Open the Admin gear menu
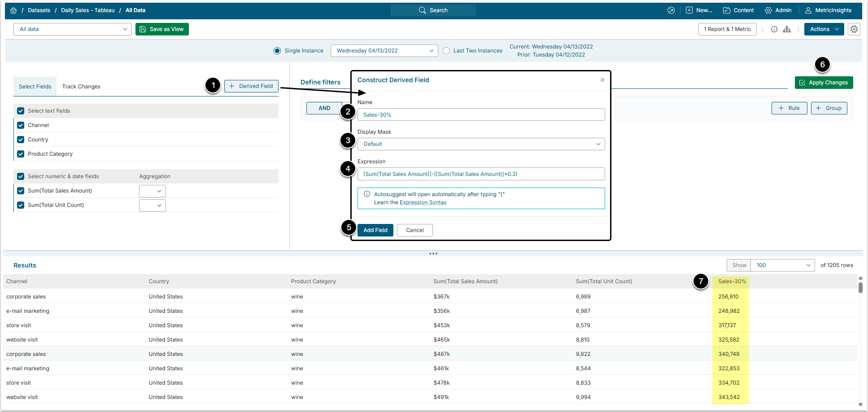 778,10
